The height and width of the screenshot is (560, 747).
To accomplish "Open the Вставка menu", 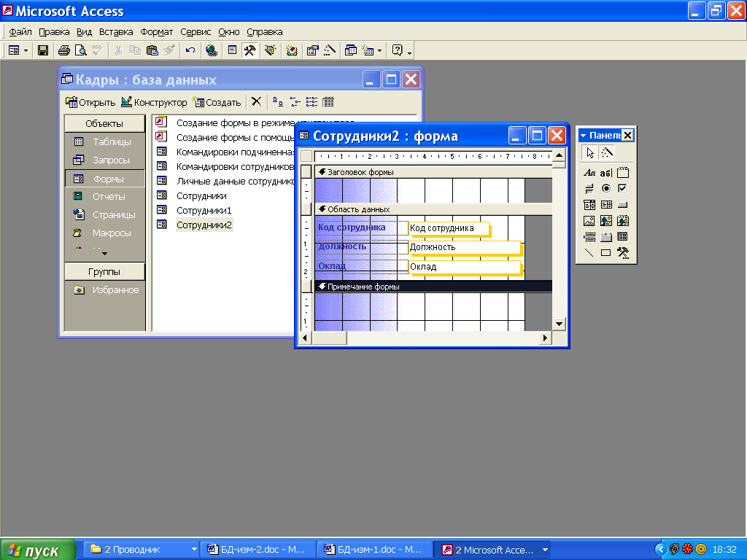I will [116, 32].
